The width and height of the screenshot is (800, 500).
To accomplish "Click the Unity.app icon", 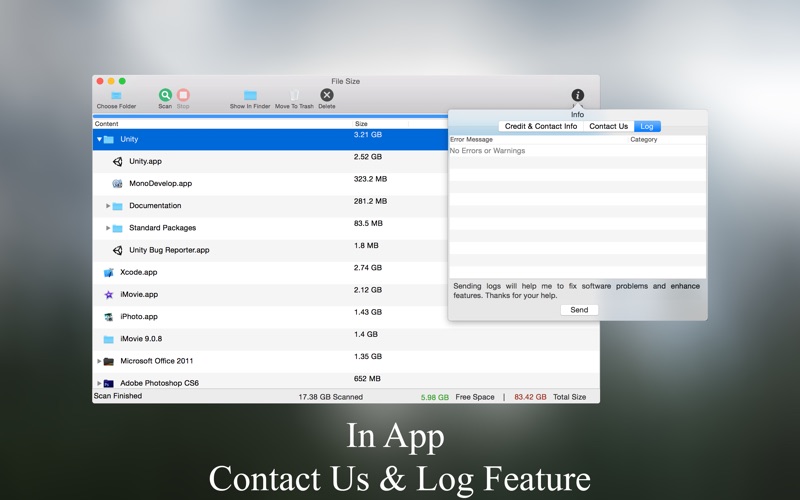I will tap(117, 161).
